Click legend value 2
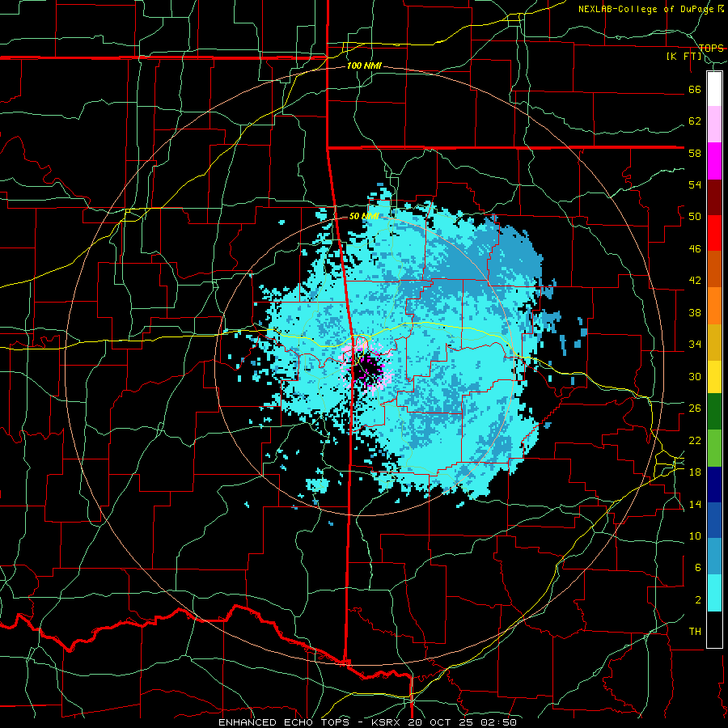 tap(697, 599)
